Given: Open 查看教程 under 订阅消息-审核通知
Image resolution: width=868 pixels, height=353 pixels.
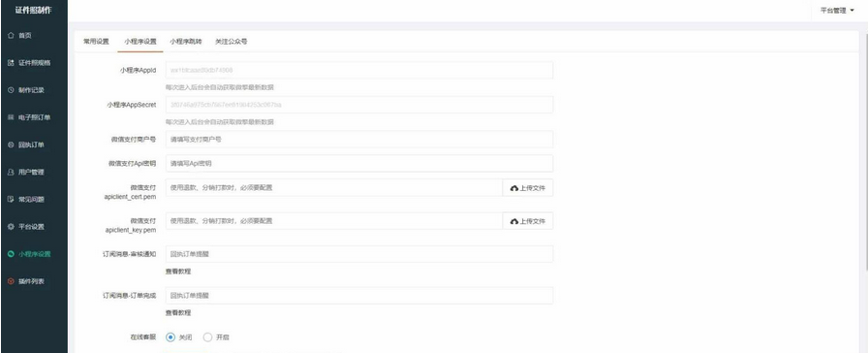Looking at the screenshot, I should tap(178, 272).
